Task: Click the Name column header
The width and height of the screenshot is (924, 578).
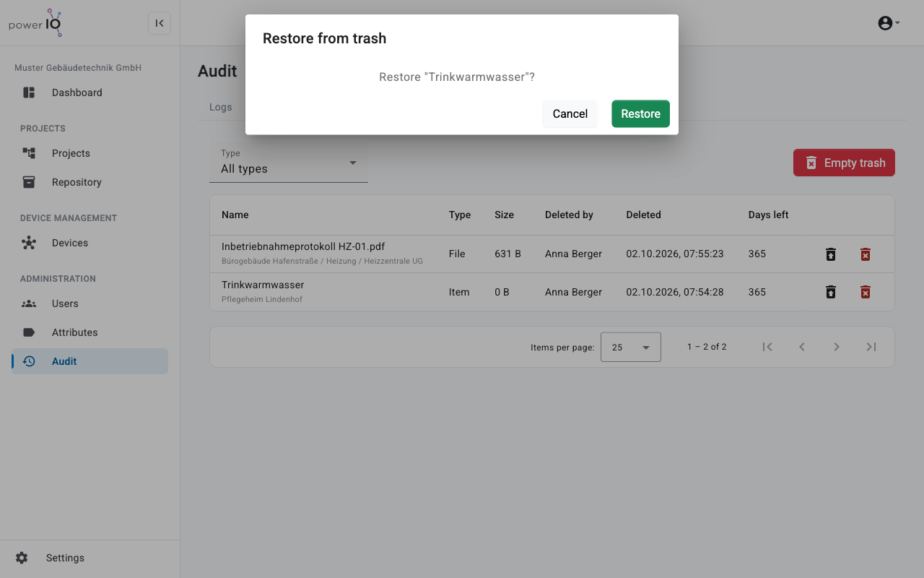Action: point(235,215)
